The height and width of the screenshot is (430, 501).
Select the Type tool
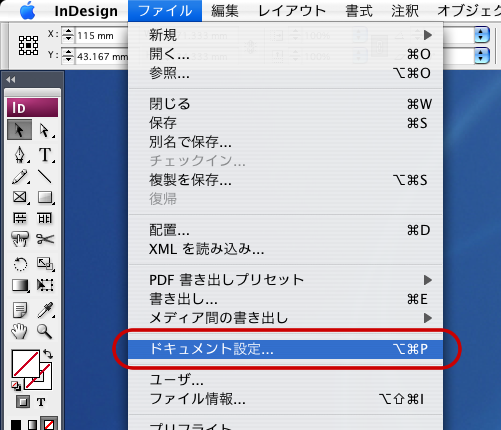click(x=45, y=155)
